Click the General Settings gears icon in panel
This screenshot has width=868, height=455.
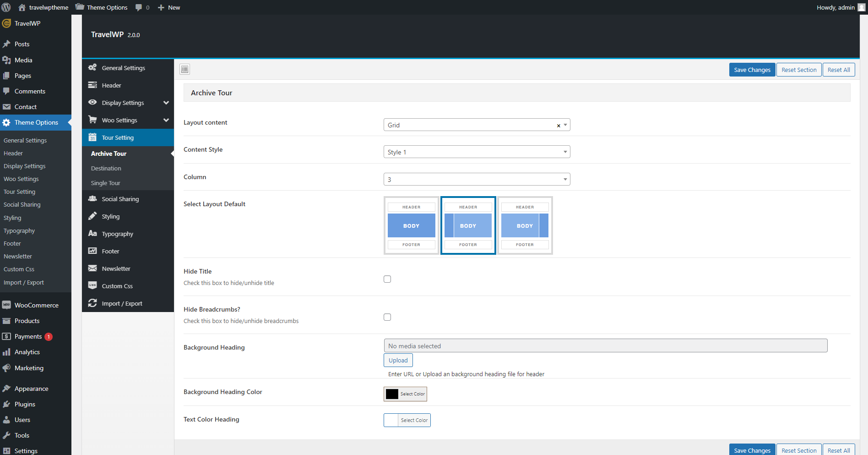(92, 67)
